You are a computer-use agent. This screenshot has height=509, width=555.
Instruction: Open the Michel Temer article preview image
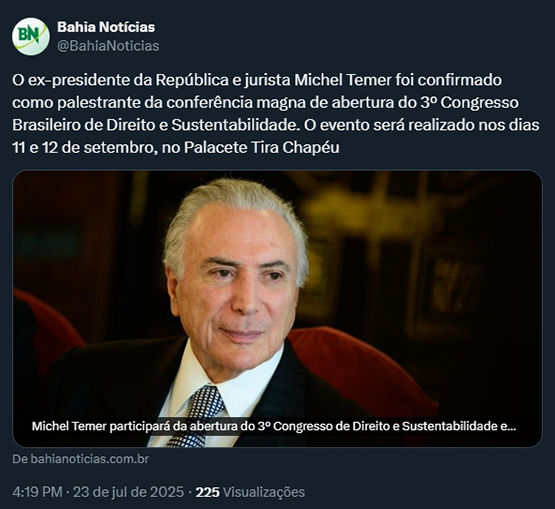coord(277,309)
